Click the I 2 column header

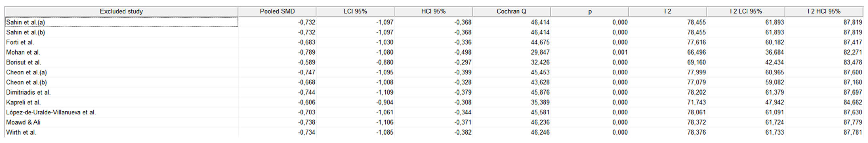tap(667, 11)
